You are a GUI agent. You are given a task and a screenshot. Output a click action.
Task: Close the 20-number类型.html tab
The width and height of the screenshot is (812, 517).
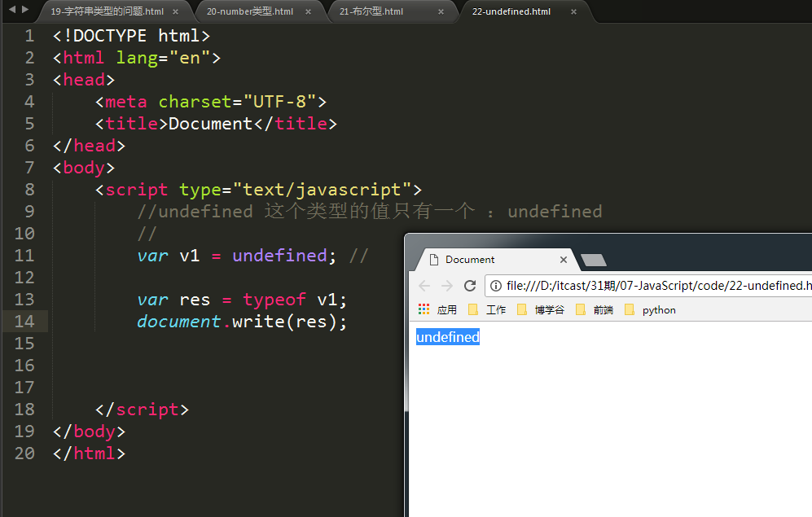(x=308, y=12)
